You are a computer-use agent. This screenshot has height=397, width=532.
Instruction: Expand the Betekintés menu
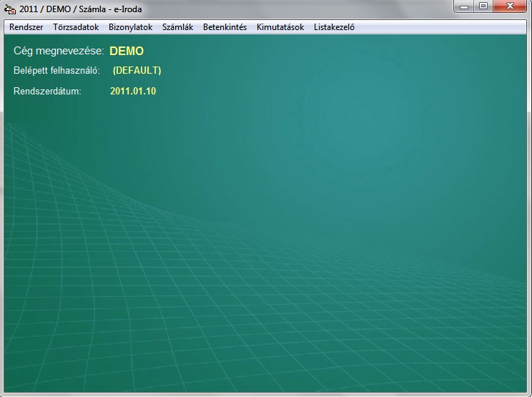click(x=225, y=27)
